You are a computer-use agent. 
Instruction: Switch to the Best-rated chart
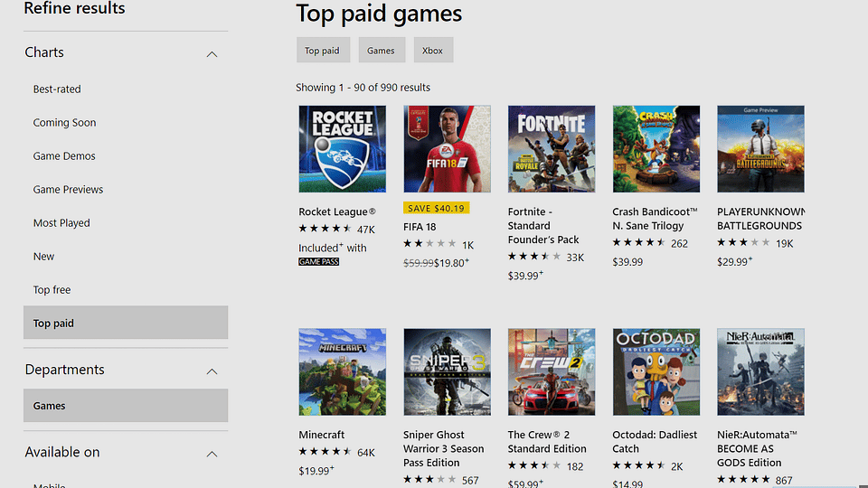coord(57,89)
